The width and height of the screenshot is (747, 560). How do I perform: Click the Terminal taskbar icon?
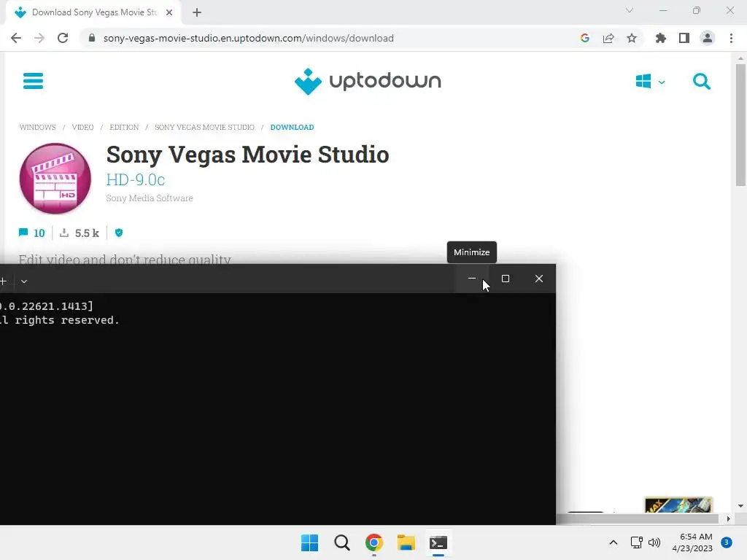click(438, 542)
